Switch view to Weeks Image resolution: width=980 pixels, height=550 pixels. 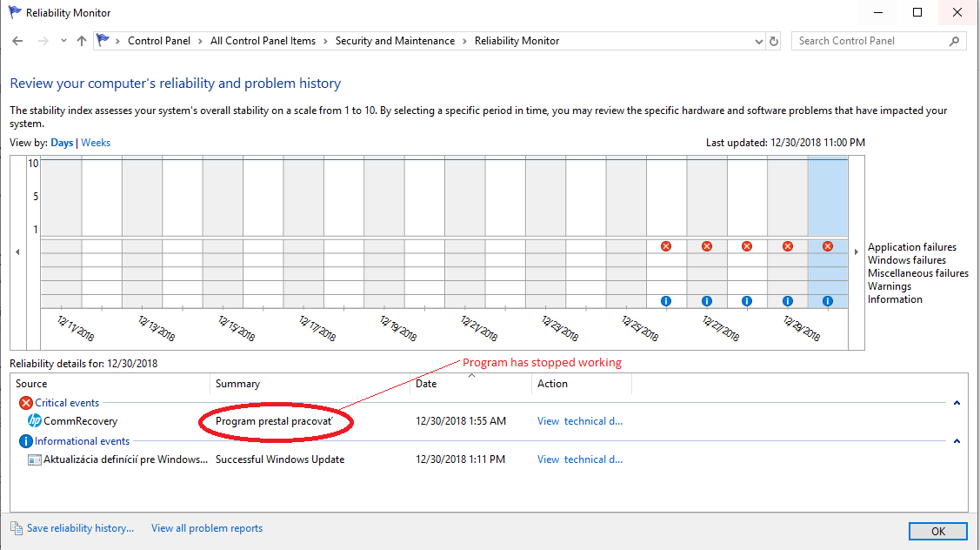[x=96, y=143]
